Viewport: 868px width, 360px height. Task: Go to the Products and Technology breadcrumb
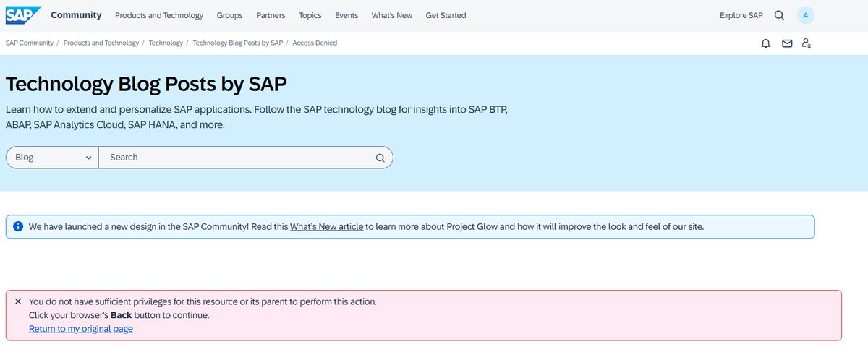point(101,43)
